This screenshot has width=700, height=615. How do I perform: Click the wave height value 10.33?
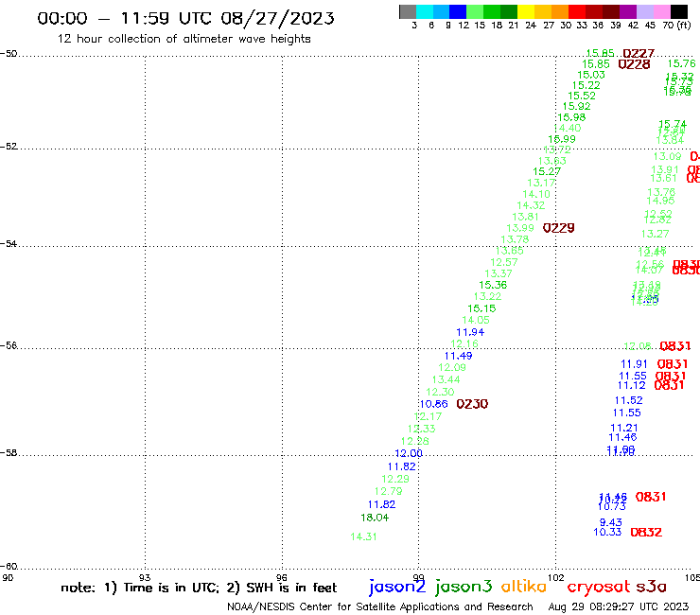coord(607,532)
